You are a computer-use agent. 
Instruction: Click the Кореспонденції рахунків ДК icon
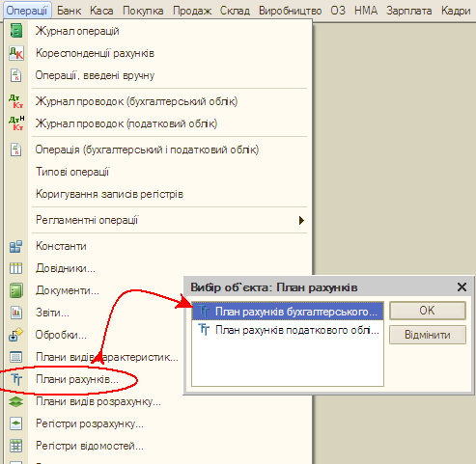pyautogui.click(x=15, y=53)
